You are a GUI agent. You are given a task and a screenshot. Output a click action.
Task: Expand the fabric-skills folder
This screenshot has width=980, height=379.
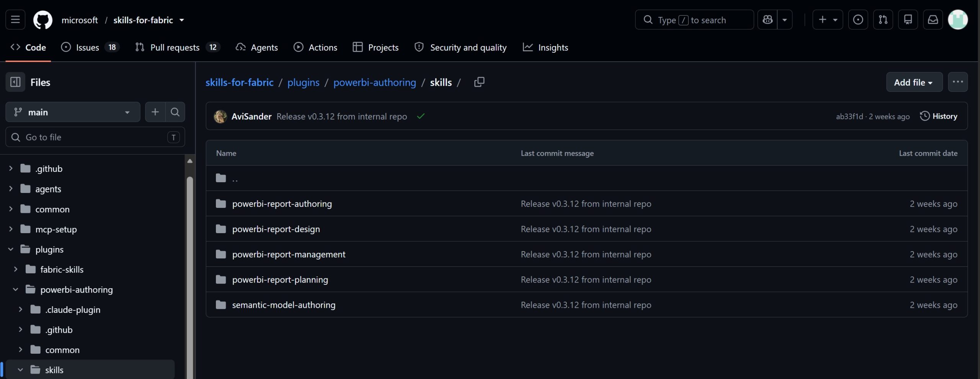tap(16, 269)
